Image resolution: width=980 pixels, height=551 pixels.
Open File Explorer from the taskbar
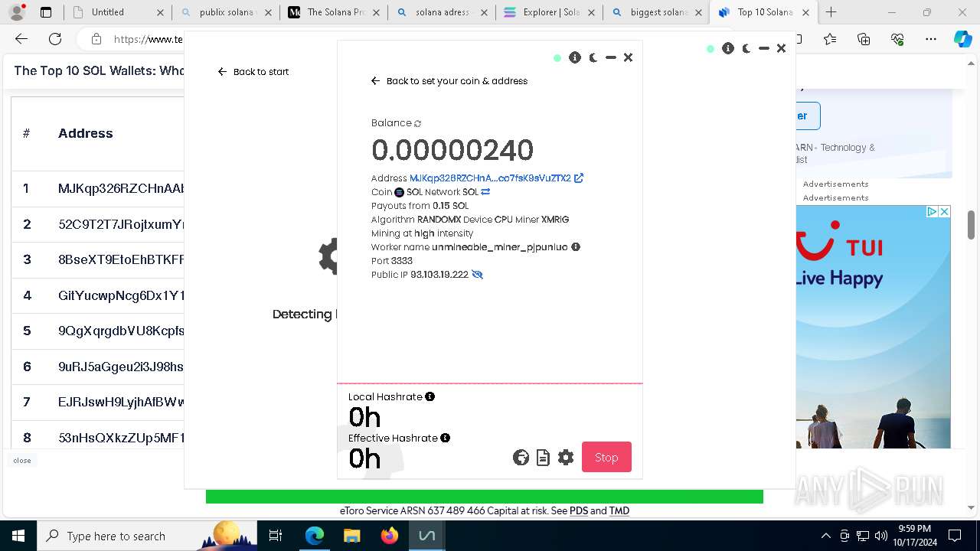coord(351,536)
